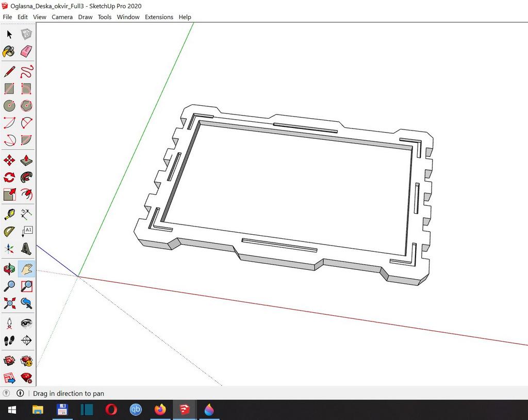Select the Polygon tool

click(26, 106)
